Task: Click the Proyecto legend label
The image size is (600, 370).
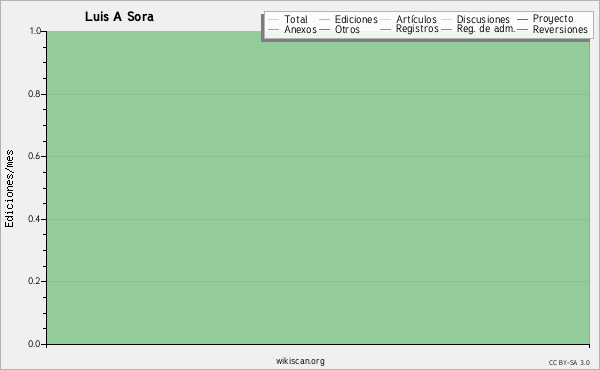Action: pyautogui.click(x=553, y=19)
